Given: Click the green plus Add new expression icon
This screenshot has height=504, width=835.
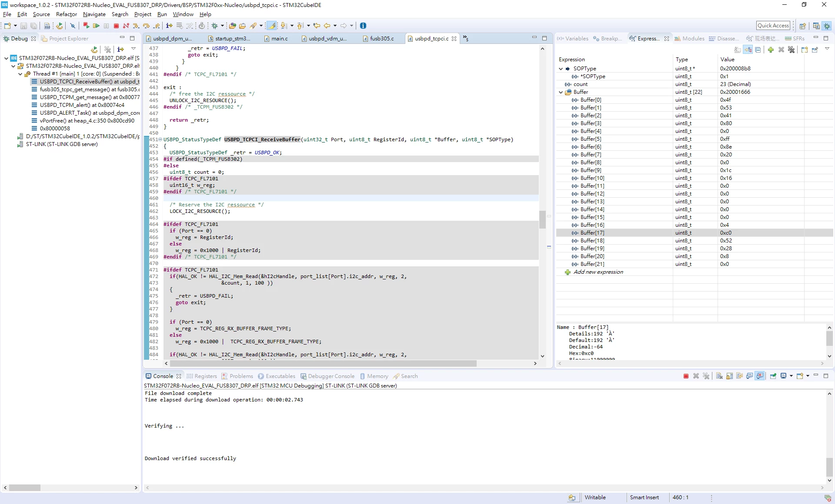Looking at the screenshot, I should (771, 50).
